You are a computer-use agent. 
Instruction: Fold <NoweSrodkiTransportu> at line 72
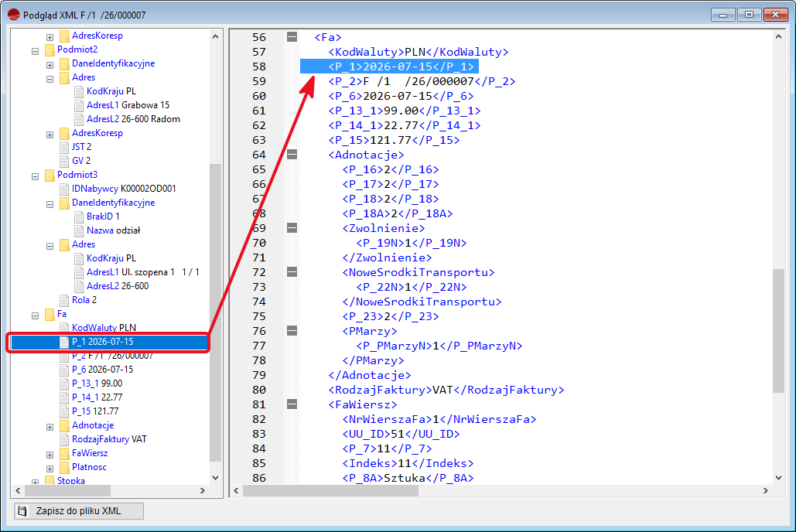coord(292,272)
